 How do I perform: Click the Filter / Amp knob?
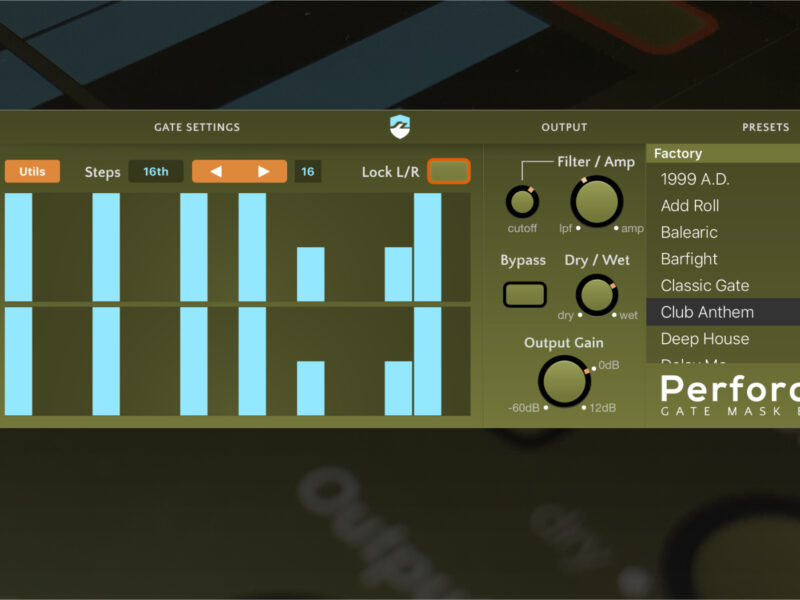[x=596, y=200]
